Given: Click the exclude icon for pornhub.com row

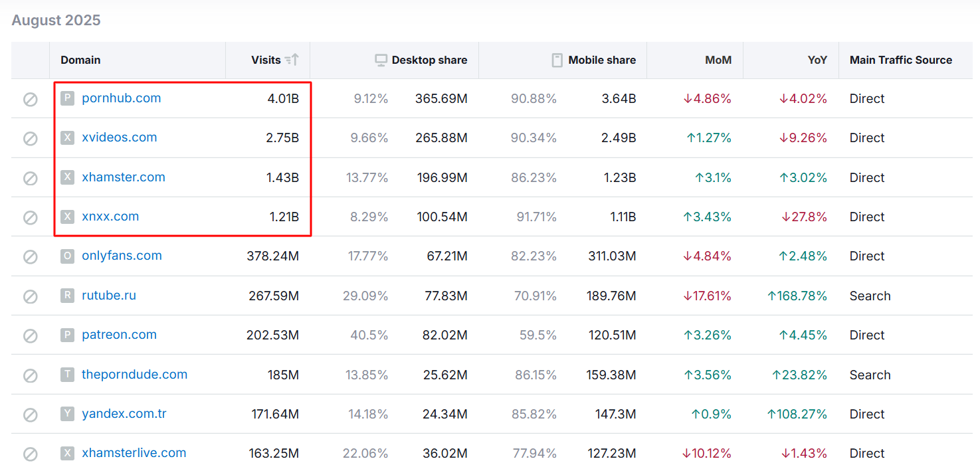Looking at the screenshot, I should click(x=31, y=99).
